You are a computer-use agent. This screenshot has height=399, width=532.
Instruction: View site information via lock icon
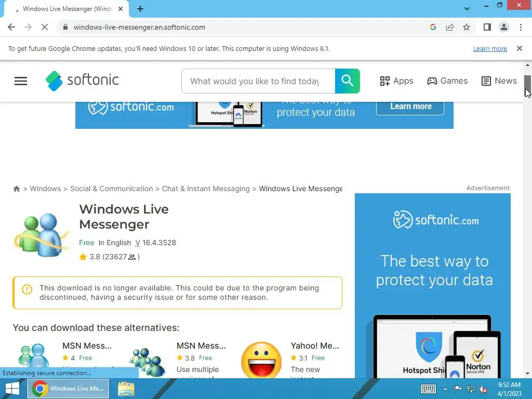coord(65,27)
